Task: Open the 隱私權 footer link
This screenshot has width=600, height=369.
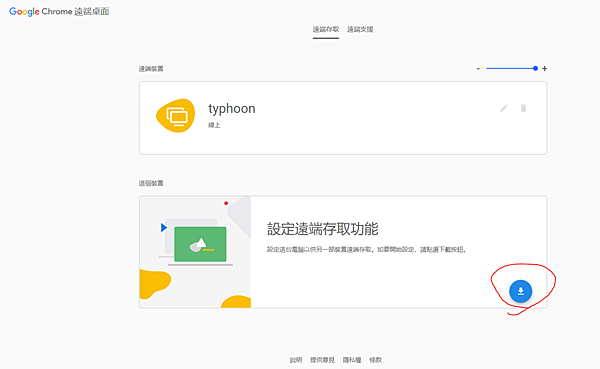Action: pos(352,360)
